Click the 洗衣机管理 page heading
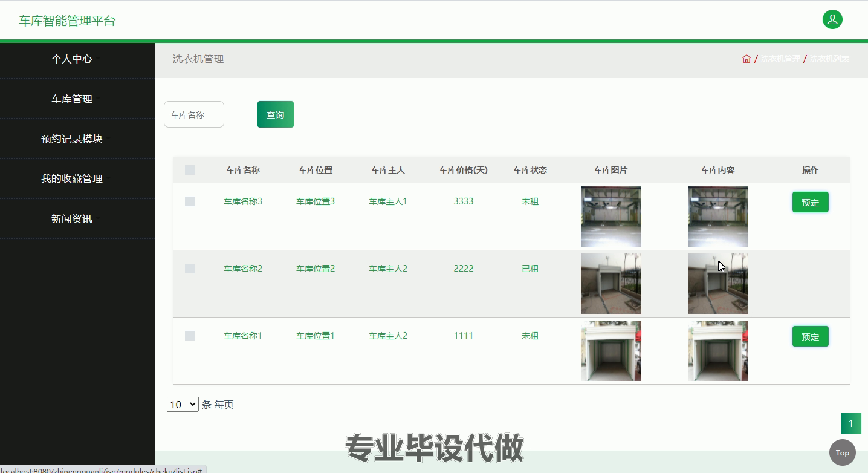This screenshot has height=473, width=868. click(198, 59)
